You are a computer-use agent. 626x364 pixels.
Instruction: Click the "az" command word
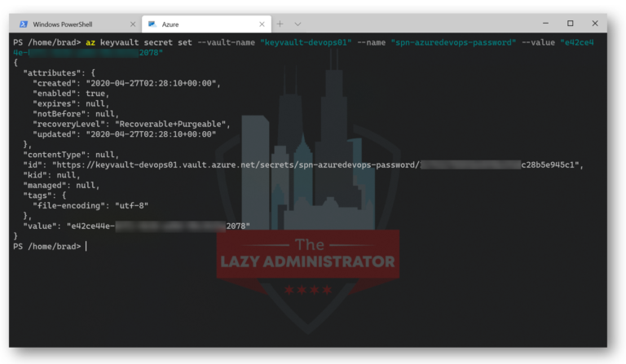[90, 42]
